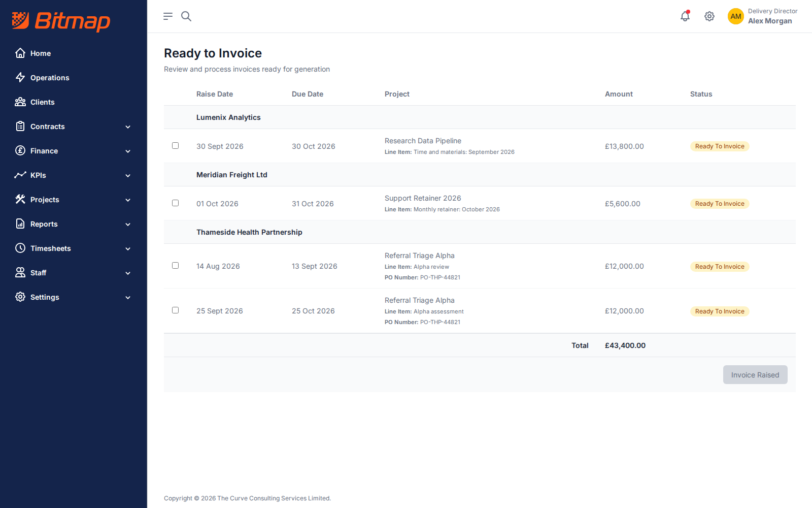This screenshot has width=812, height=508.
Task: Click the Invoice Raised button
Action: pos(755,375)
